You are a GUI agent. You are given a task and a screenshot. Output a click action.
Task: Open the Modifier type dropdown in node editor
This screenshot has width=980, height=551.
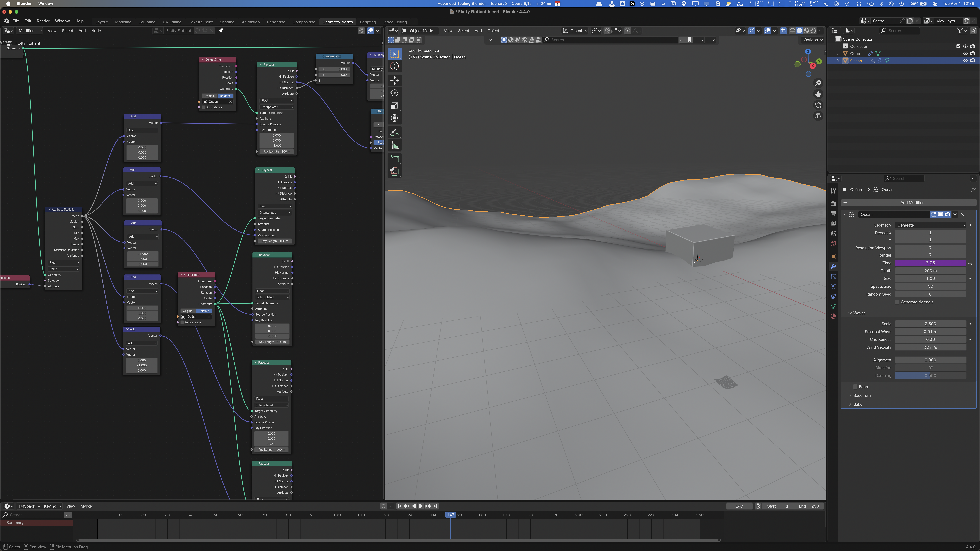pos(30,31)
